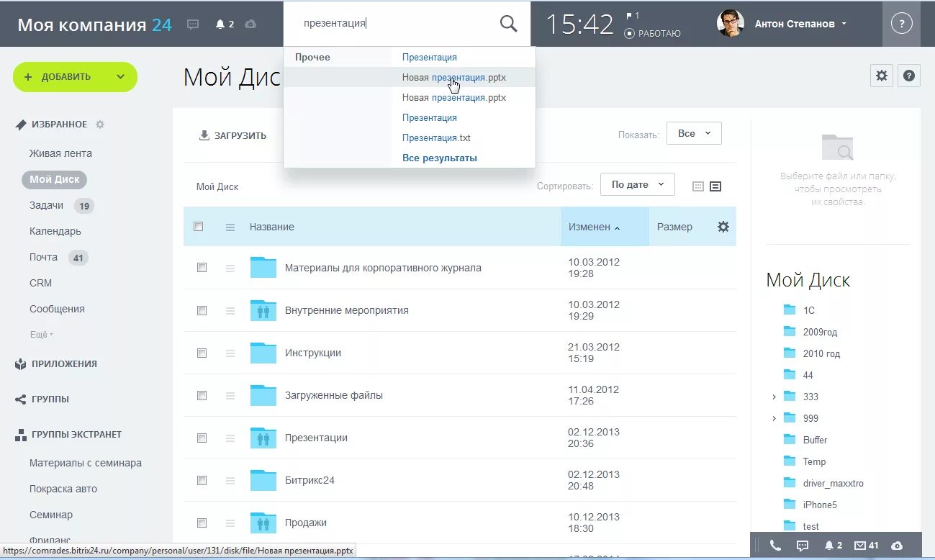Open folder icon of Материалы для корпоративного журнала
The height and width of the screenshot is (560, 935).
[263, 267]
